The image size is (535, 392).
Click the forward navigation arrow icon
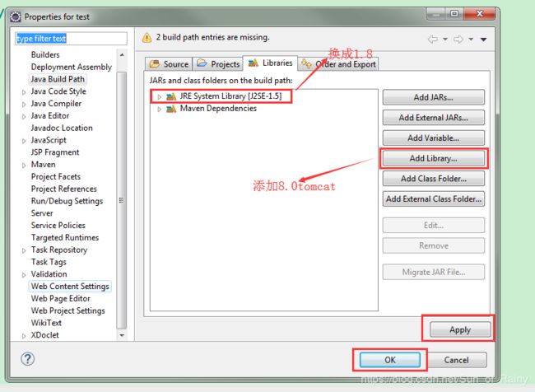point(458,39)
